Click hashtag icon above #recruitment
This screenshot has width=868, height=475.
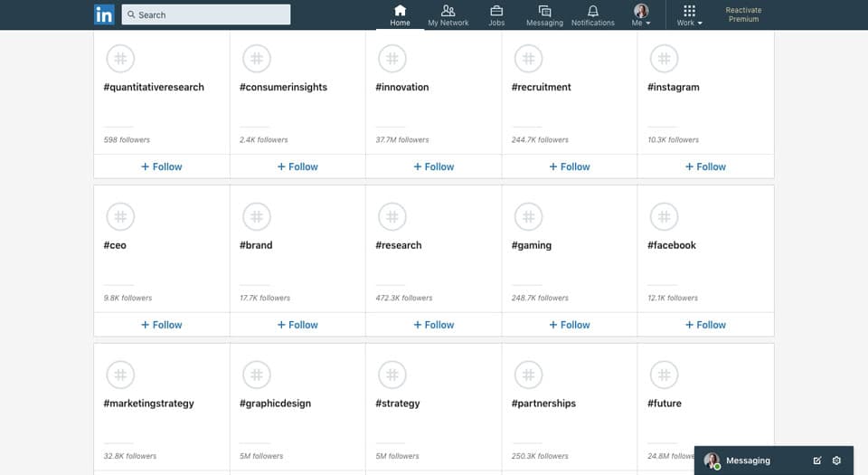528,58
